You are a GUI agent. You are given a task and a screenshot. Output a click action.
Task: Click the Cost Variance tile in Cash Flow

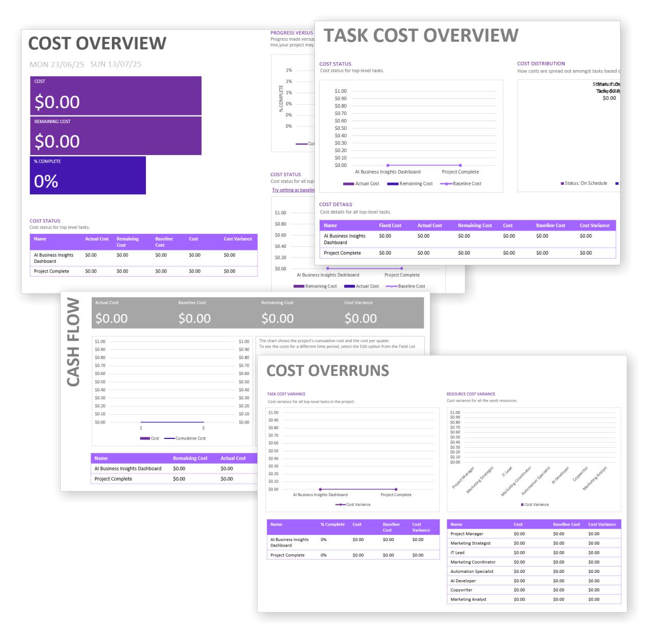(361, 313)
